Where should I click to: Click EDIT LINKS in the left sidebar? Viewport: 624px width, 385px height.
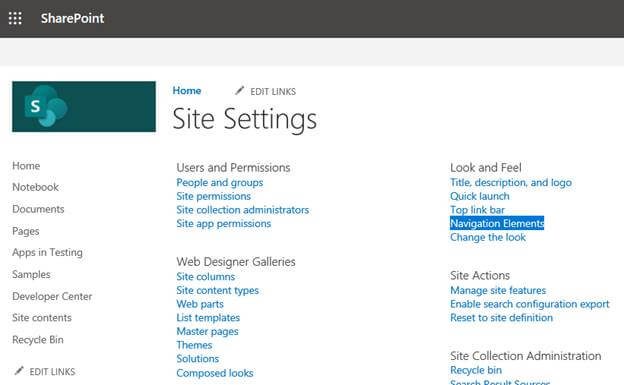click(52, 371)
